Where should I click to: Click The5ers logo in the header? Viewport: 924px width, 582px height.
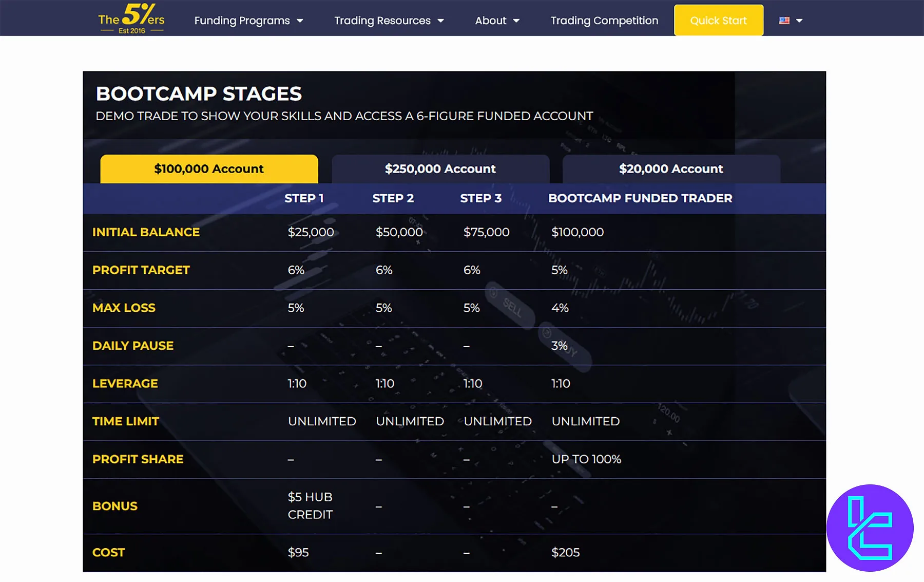(131, 19)
